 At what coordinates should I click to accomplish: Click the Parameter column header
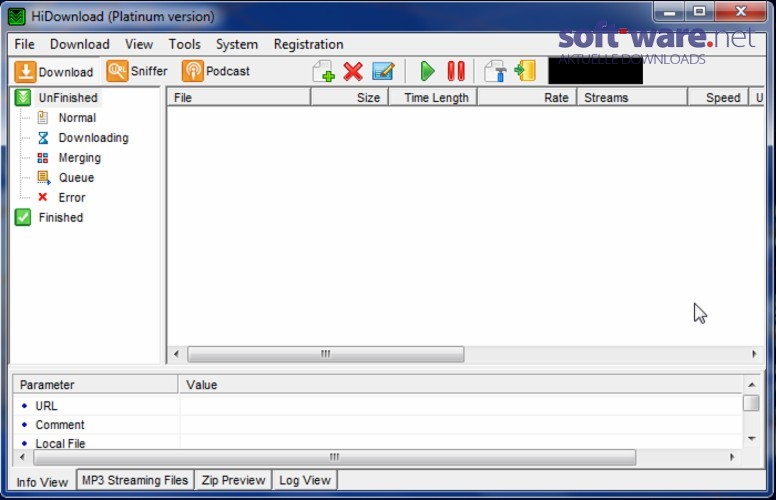(x=96, y=385)
